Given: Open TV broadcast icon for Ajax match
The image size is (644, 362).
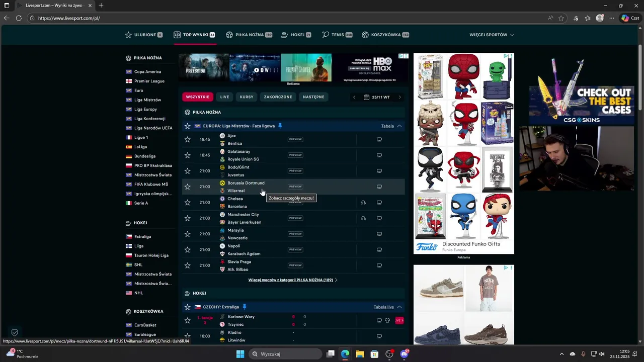Looking at the screenshot, I should point(379,139).
